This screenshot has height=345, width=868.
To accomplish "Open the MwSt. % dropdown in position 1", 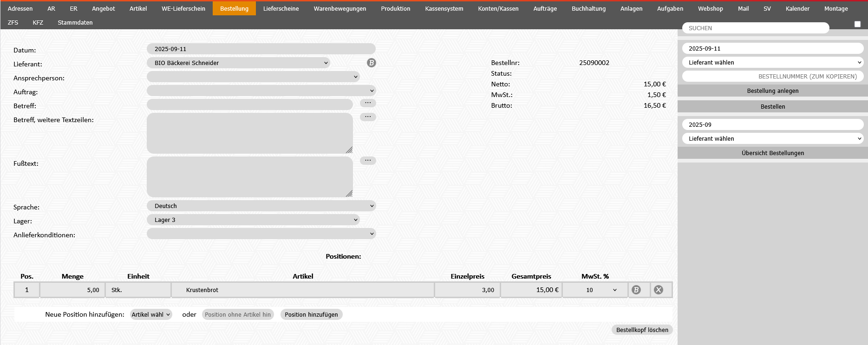I will pos(595,290).
